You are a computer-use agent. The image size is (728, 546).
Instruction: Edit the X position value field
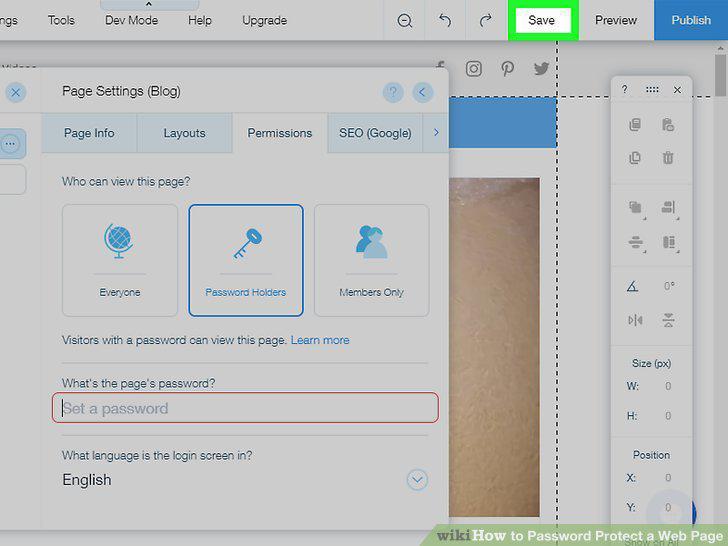tap(668, 478)
